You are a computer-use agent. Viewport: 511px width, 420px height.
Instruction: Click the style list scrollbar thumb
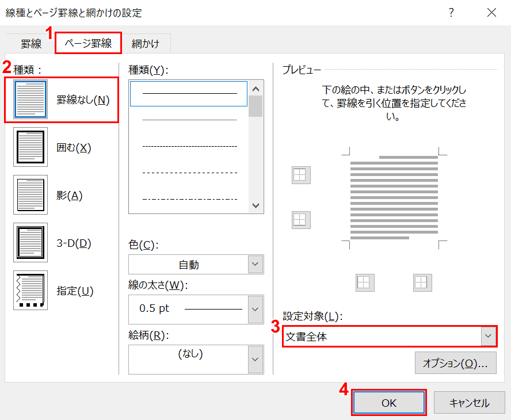pos(256,106)
